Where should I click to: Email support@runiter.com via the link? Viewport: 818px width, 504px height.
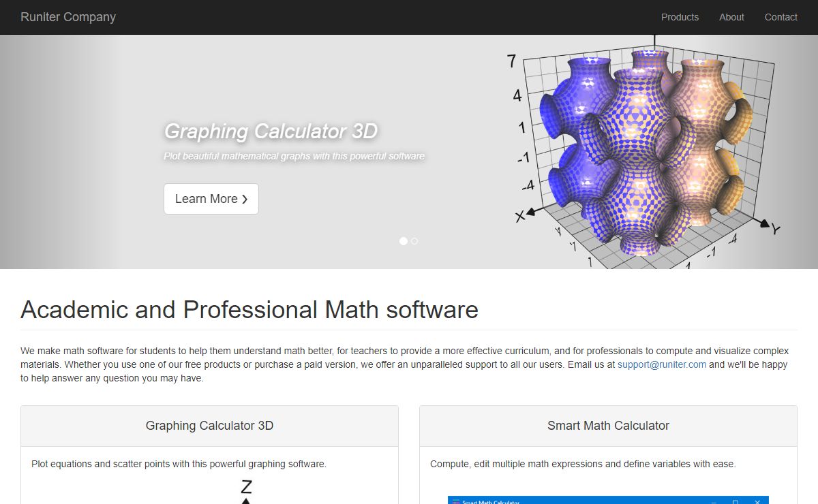(x=661, y=364)
